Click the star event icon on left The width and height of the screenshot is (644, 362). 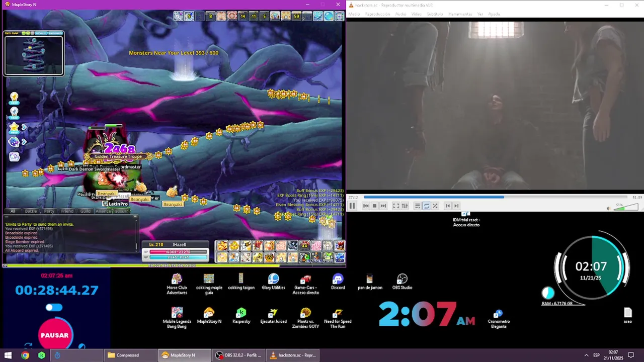click(x=14, y=128)
